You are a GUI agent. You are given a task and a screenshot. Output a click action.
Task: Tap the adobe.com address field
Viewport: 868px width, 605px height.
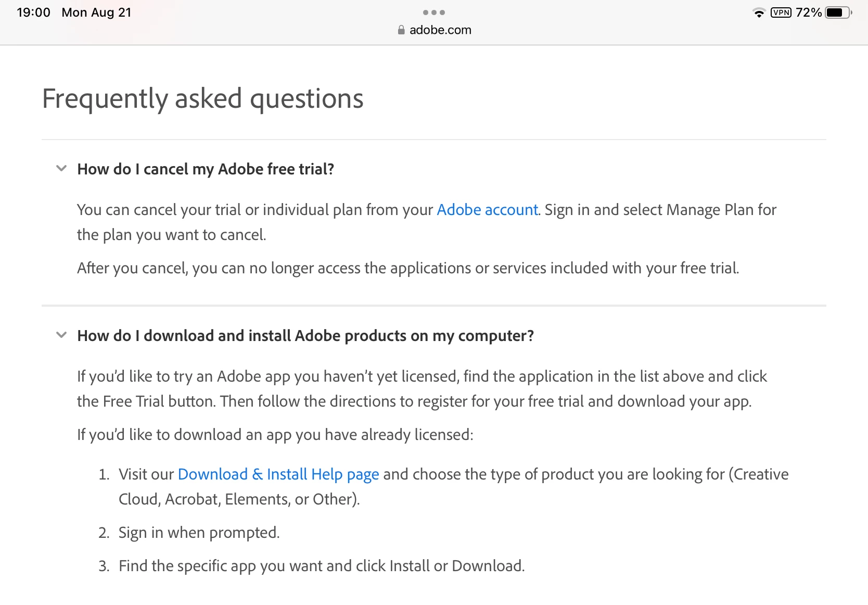tap(440, 30)
